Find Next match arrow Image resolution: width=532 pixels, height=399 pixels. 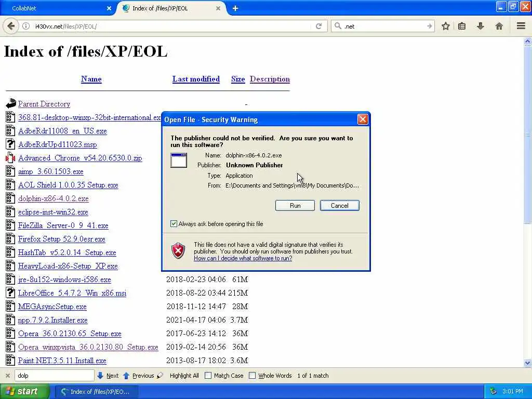coord(100,376)
